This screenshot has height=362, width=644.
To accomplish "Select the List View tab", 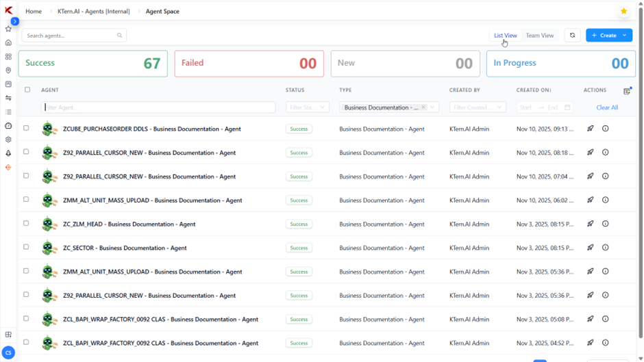I will (505, 36).
